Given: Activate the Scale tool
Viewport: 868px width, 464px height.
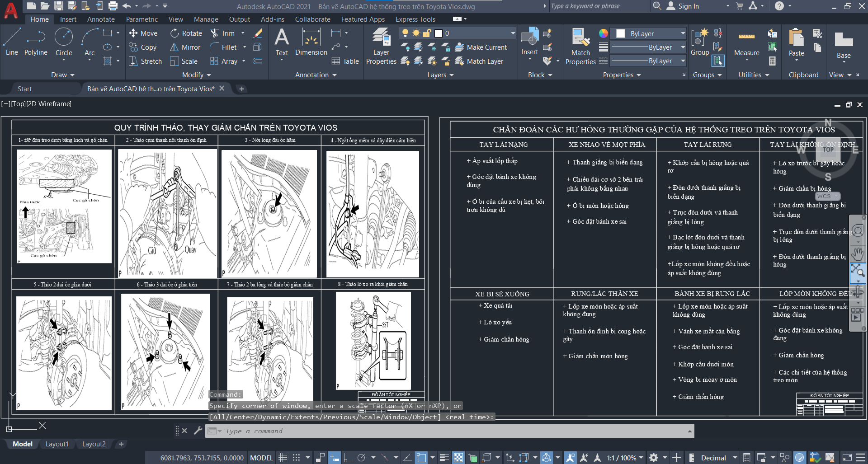Looking at the screenshot, I should tap(184, 61).
